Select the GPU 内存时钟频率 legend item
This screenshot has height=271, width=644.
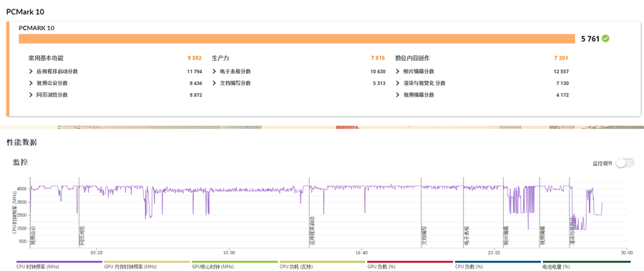point(147,265)
